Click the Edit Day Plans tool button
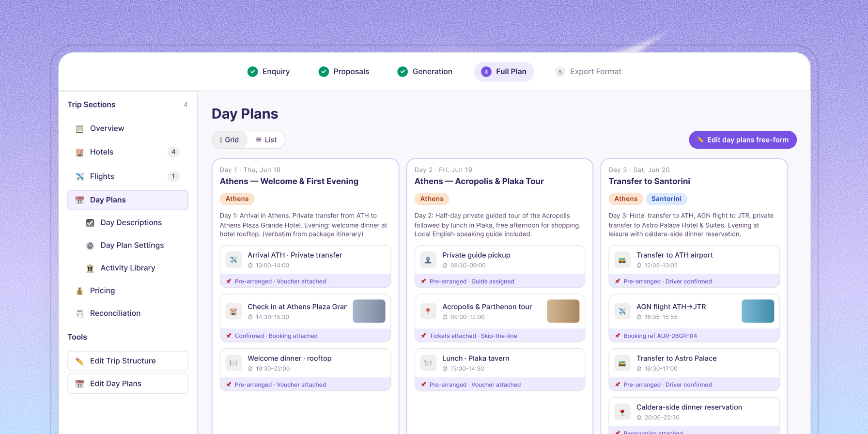Image resolution: width=868 pixels, height=434 pixels. tap(128, 384)
